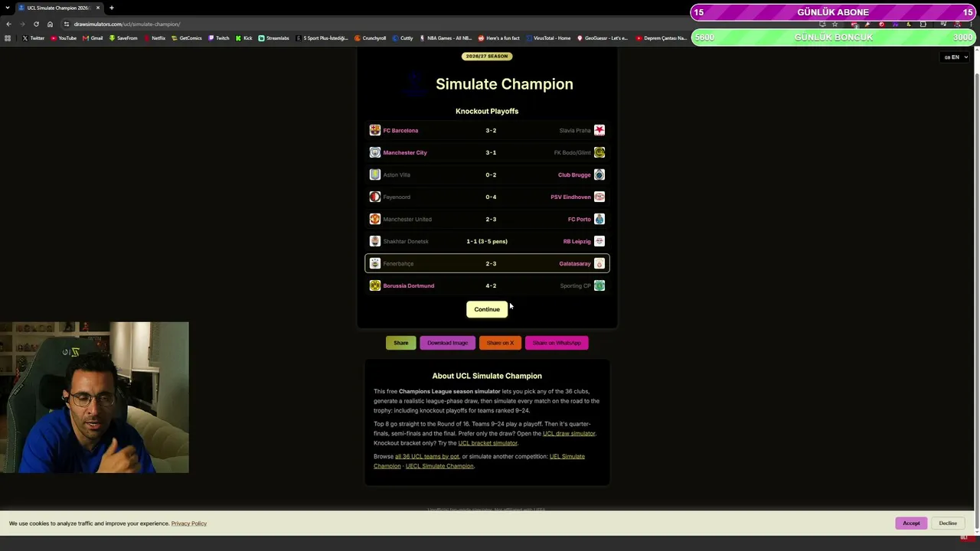Open the EN language dropdown
The height and width of the screenshot is (551, 980).
coord(955,57)
